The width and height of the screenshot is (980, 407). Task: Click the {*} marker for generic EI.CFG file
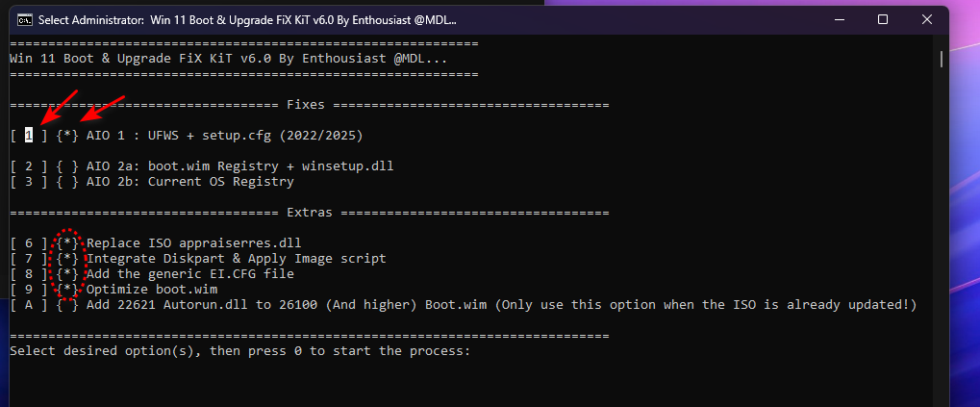(67, 274)
